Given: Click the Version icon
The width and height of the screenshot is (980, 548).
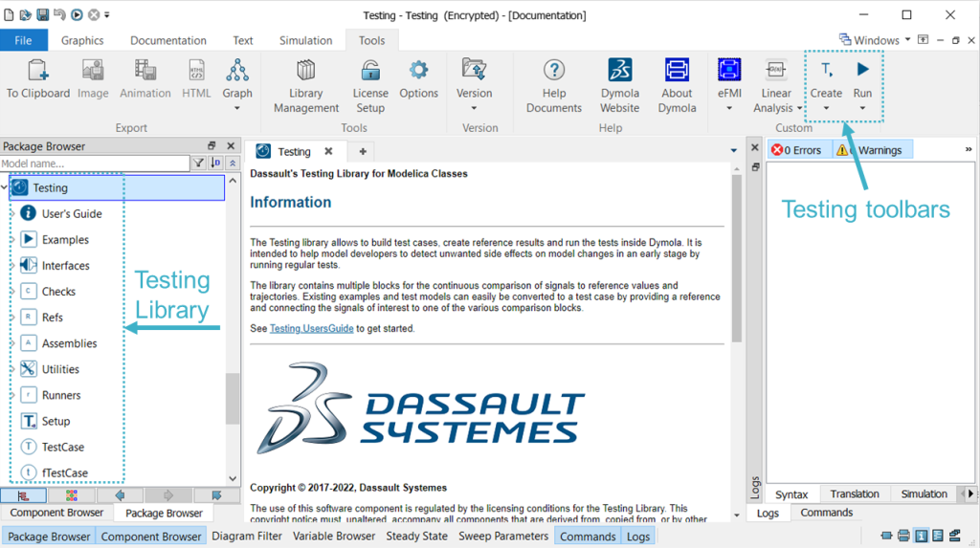Looking at the screenshot, I should pos(474,70).
